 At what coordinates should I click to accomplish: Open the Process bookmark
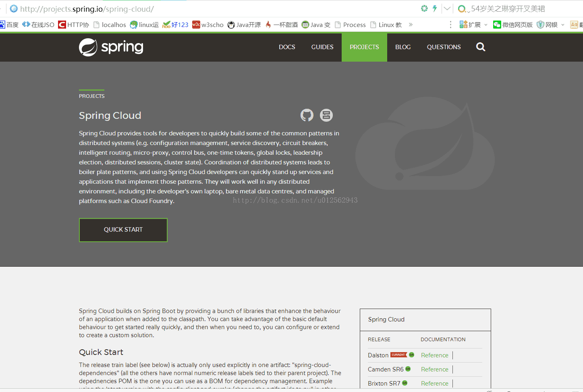[350, 25]
